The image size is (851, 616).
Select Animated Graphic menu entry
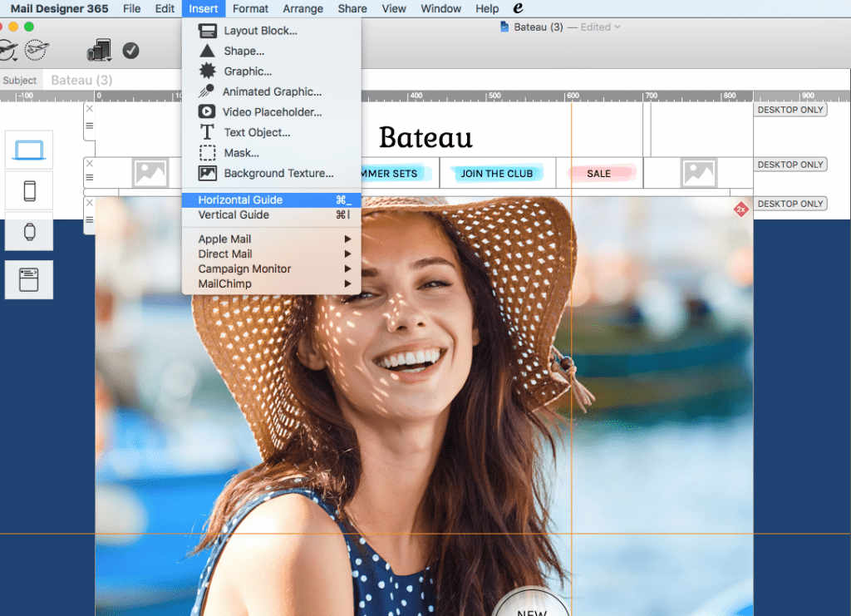pos(272,91)
